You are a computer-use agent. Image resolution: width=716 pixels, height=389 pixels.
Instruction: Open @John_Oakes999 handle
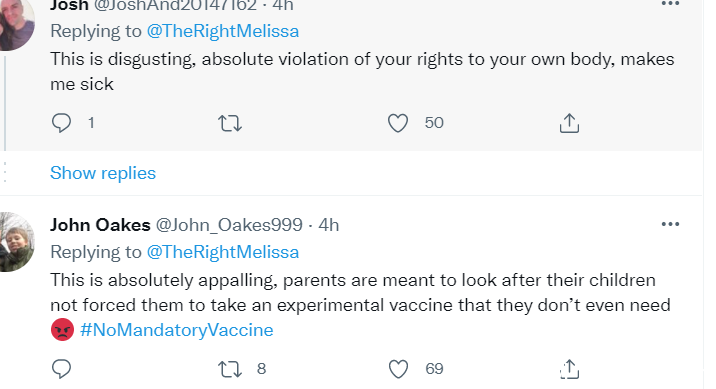(x=229, y=225)
